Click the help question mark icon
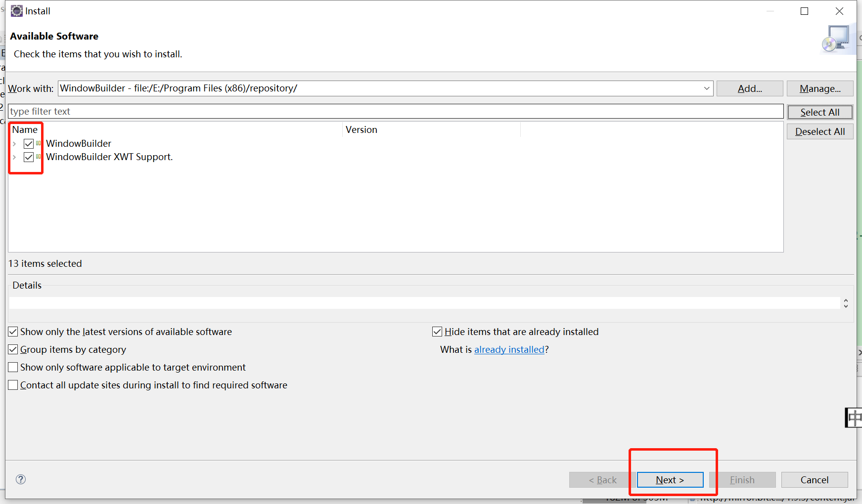862x504 pixels. [x=21, y=479]
